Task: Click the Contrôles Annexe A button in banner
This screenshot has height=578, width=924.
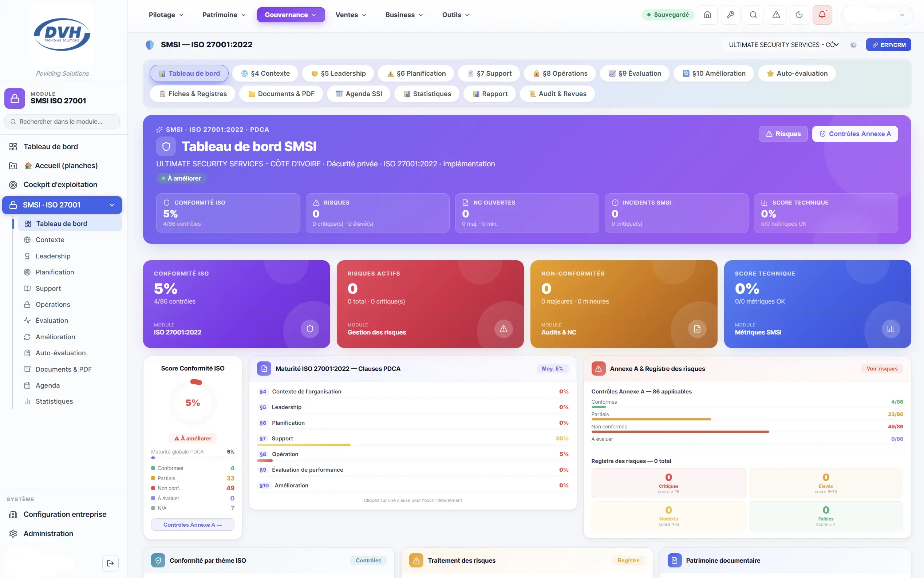Action: click(x=855, y=134)
